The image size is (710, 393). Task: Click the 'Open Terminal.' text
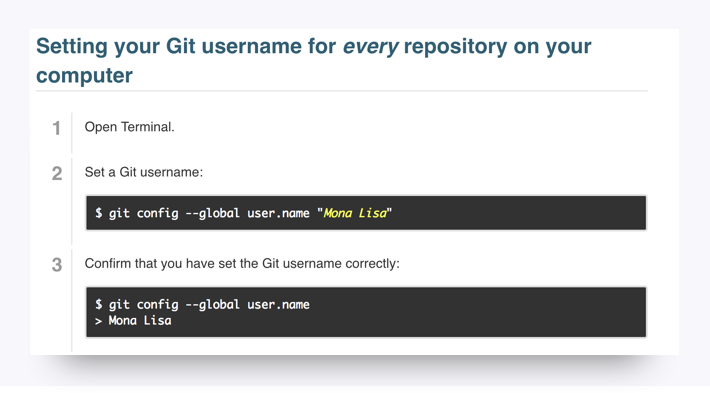(130, 127)
